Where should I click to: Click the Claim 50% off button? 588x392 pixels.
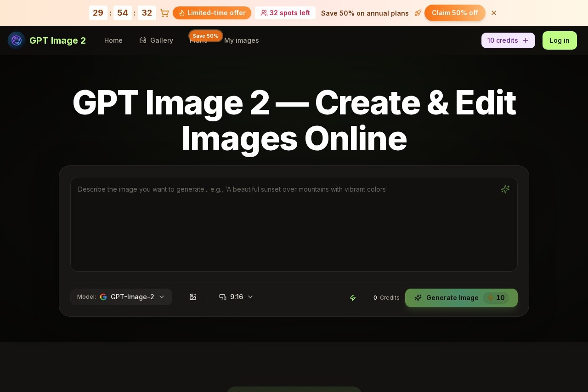(x=455, y=13)
